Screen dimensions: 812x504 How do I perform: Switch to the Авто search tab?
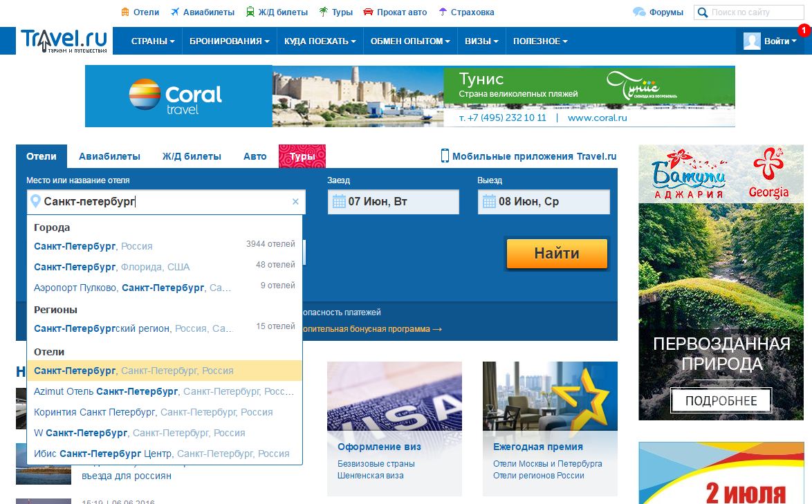(255, 156)
